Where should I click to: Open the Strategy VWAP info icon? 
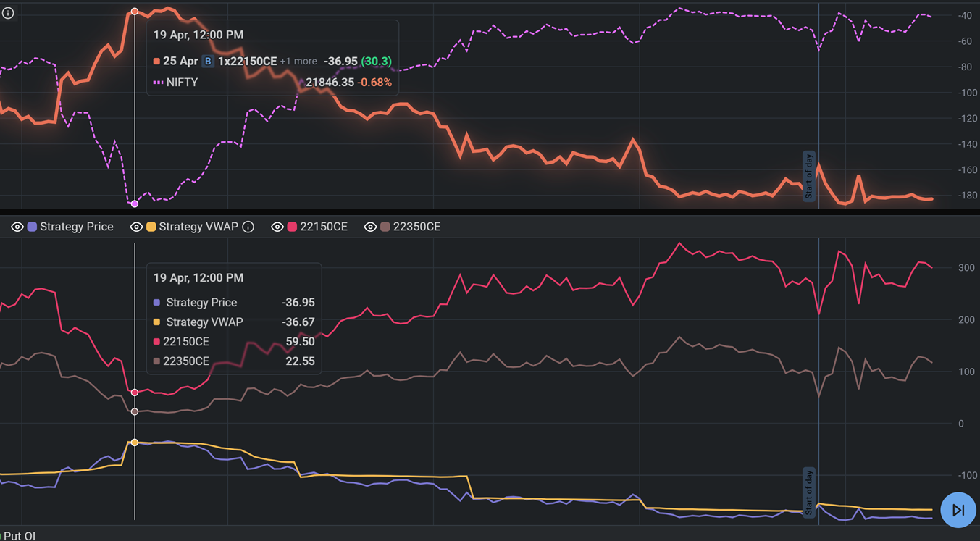[248, 227]
